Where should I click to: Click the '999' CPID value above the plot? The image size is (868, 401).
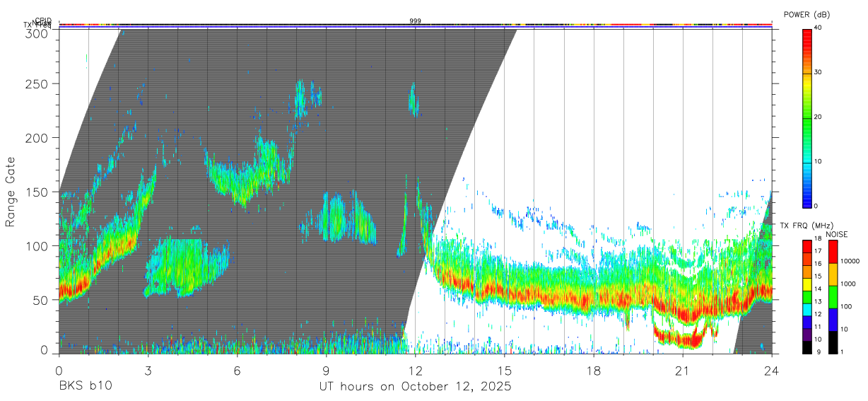415,21
